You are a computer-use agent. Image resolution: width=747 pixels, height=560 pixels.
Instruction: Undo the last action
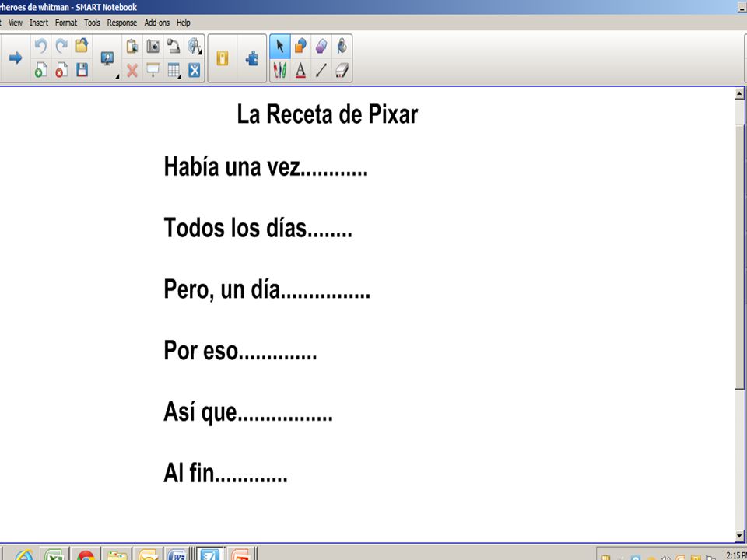click(x=41, y=46)
